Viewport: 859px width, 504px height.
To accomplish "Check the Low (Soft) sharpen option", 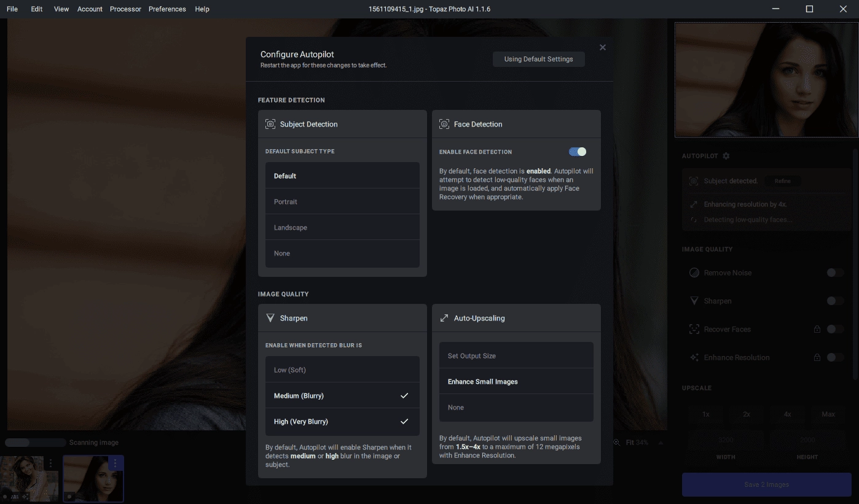I will pos(342,370).
